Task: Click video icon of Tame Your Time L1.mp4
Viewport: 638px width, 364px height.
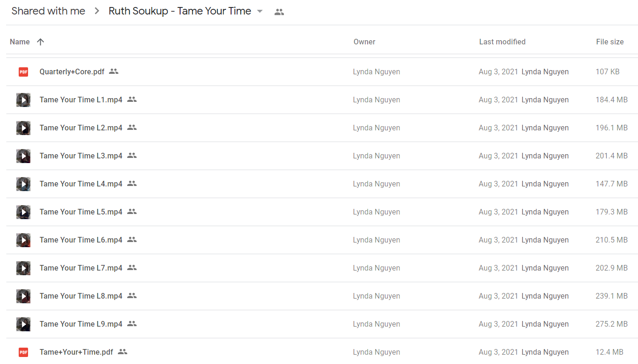Action: tap(23, 100)
